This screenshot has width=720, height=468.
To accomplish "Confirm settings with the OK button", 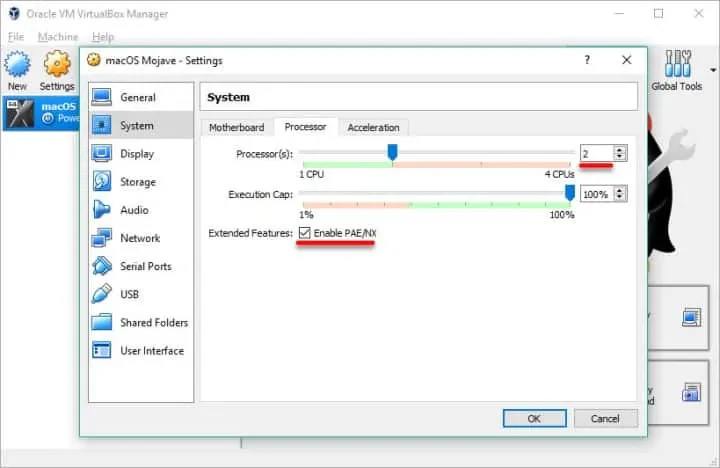I will [x=534, y=418].
